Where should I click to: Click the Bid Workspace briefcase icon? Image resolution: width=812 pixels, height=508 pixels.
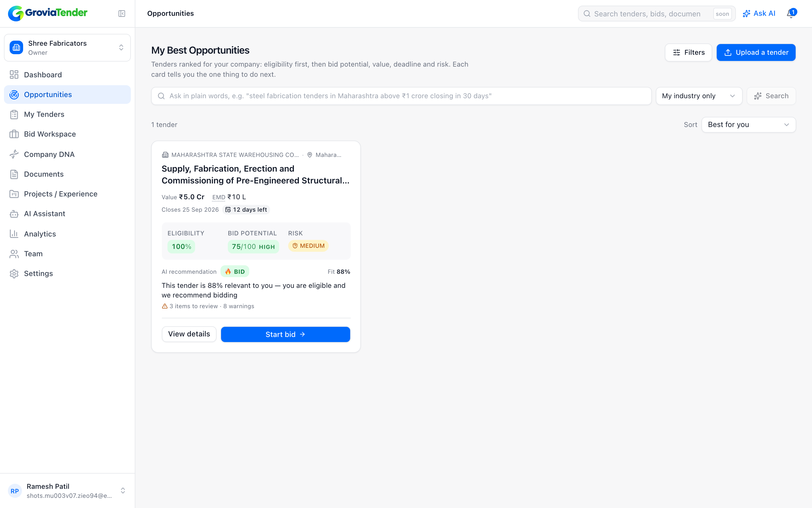pos(14,134)
